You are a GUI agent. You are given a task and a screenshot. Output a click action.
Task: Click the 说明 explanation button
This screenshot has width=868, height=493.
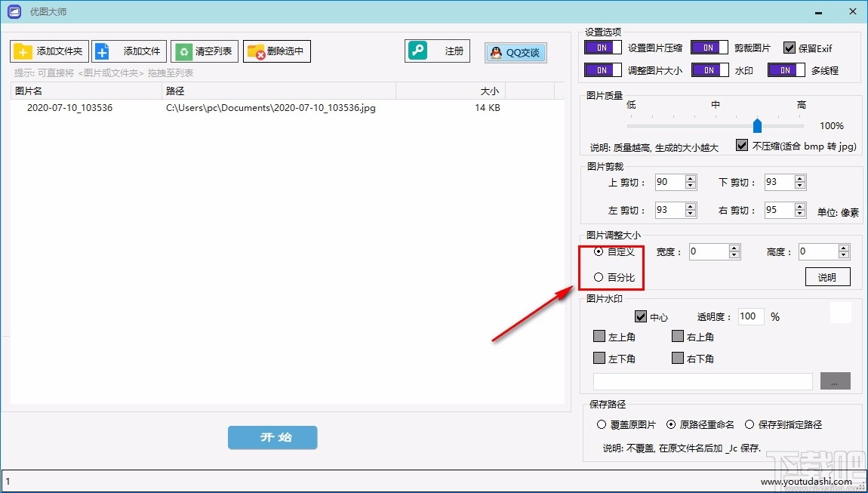click(x=828, y=276)
